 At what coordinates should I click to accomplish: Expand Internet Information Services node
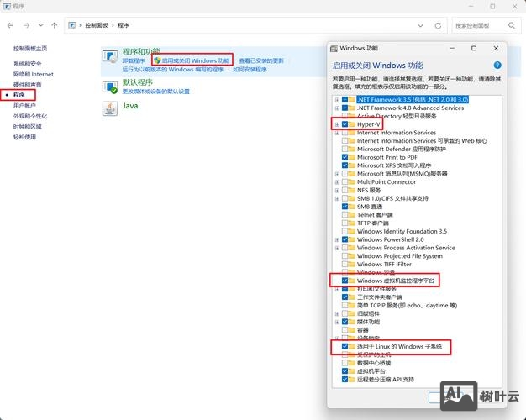337,133
